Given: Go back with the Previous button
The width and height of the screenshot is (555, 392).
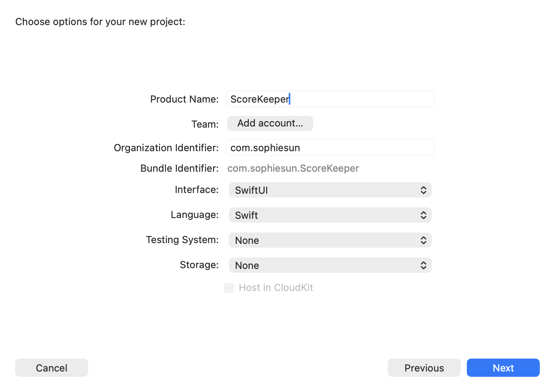Looking at the screenshot, I should click(x=424, y=368).
